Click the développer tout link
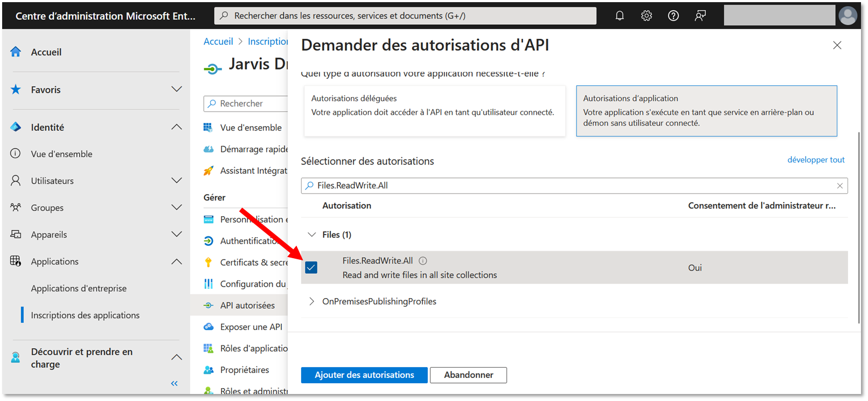Viewport: 868px width, 401px height. point(816,160)
